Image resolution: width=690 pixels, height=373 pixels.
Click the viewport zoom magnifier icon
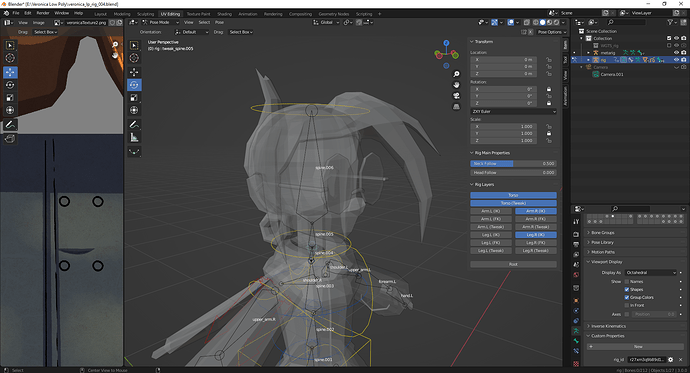coord(456,74)
